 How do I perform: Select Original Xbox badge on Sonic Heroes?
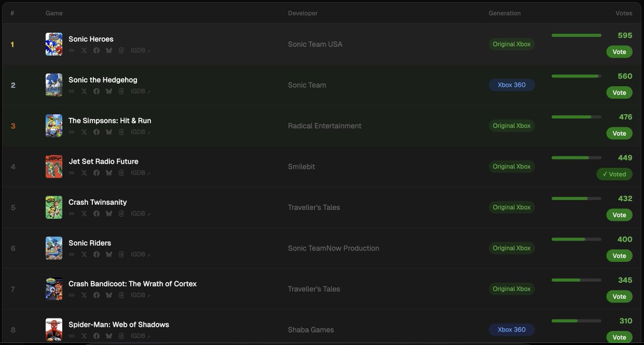coord(512,44)
